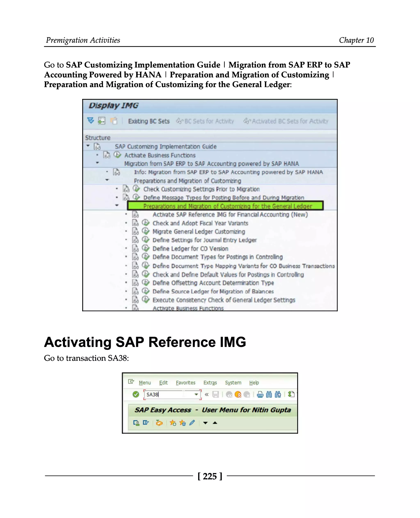This screenshot has height=518, width=420.
Task: Click the gray Back icon in SAP toolbar
Action: pyautogui.click(x=229, y=395)
